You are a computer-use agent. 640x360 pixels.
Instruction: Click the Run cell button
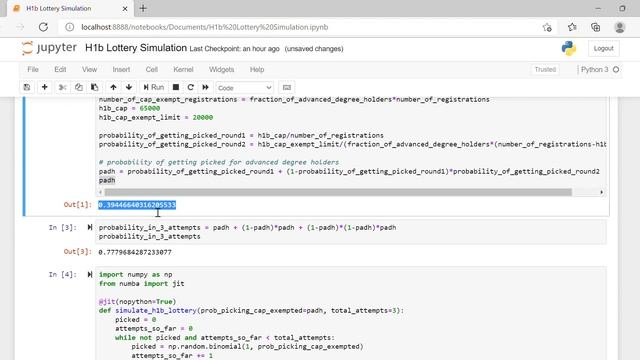[153, 87]
